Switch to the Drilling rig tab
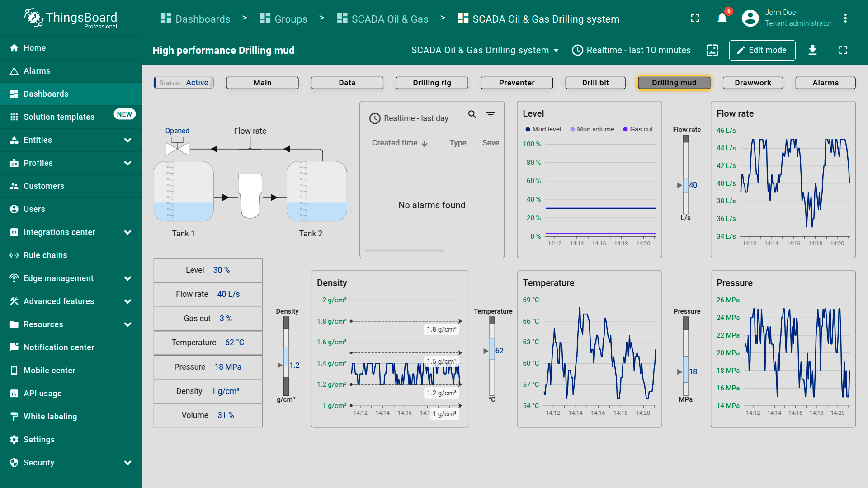This screenshot has height=488, width=868. click(x=432, y=83)
